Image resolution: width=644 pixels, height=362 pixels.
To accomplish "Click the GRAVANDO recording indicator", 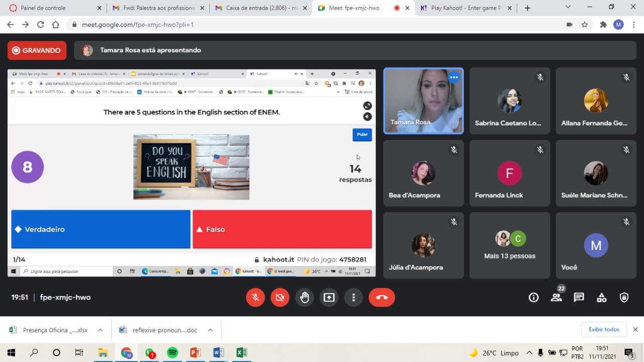I will (x=37, y=50).
